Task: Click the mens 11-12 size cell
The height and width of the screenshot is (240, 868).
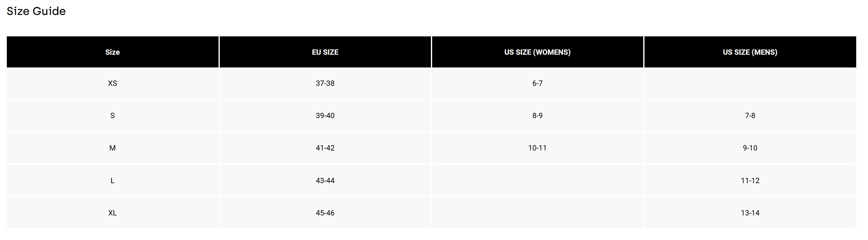Action: click(750, 181)
